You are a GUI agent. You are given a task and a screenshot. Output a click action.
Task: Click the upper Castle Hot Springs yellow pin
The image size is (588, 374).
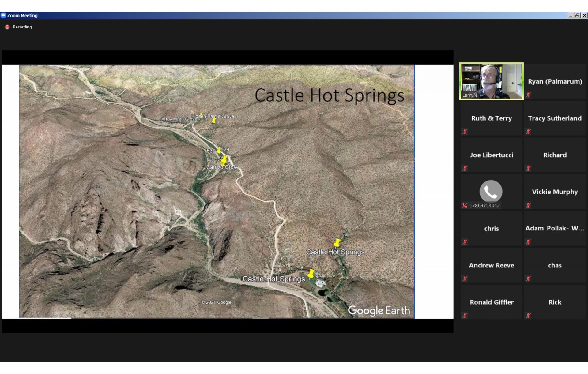337,243
